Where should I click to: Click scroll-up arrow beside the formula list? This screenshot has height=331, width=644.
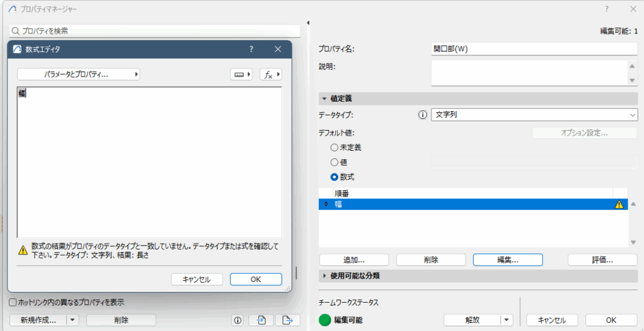coord(633,204)
